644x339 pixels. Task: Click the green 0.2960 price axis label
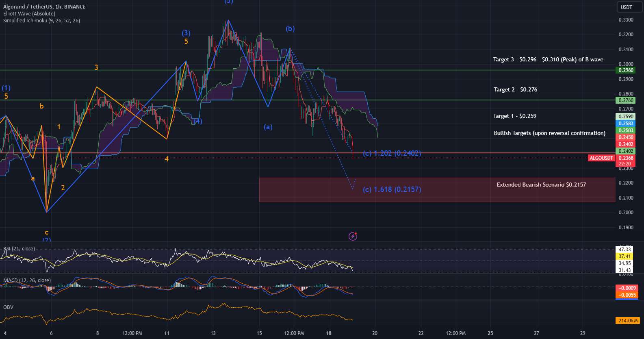pyautogui.click(x=626, y=70)
